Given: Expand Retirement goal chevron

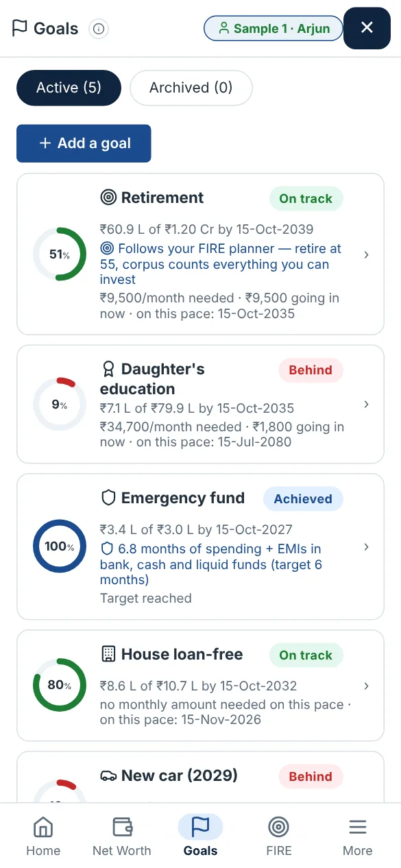Looking at the screenshot, I should click(x=367, y=254).
